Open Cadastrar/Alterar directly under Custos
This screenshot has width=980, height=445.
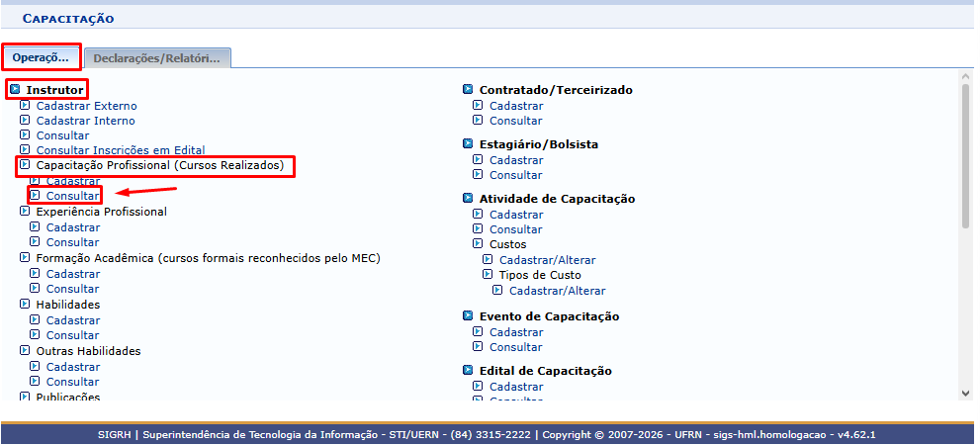coord(548,260)
